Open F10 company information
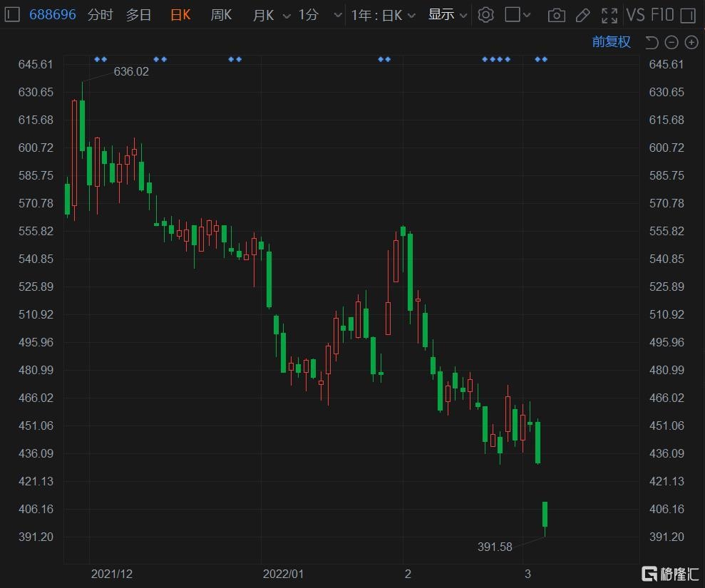The width and height of the screenshot is (705, 588). pos(662,15)
